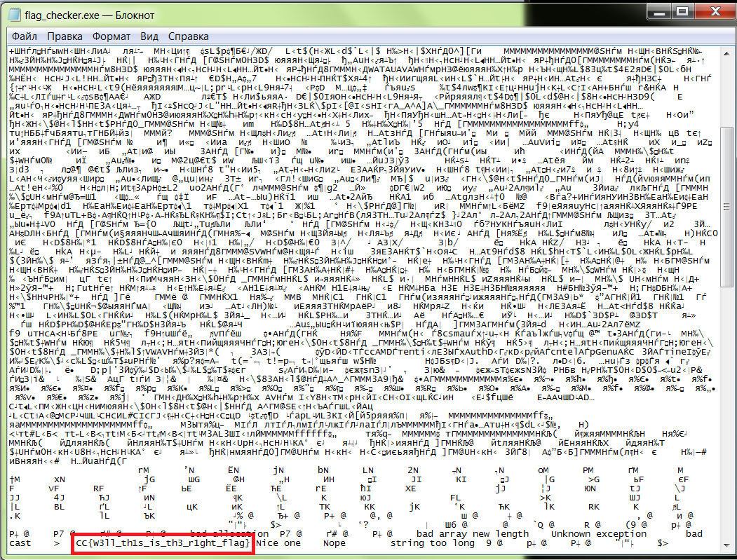The width and height of the screenshot is (737, 560).
Task: Click the word "cast" on last line
Action: 20,543
